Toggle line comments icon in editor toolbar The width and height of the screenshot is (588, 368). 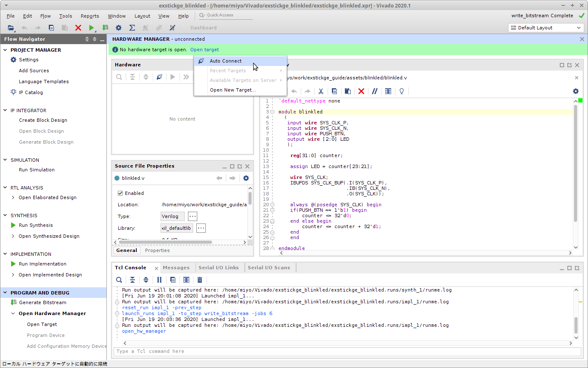tap(375, 91)
